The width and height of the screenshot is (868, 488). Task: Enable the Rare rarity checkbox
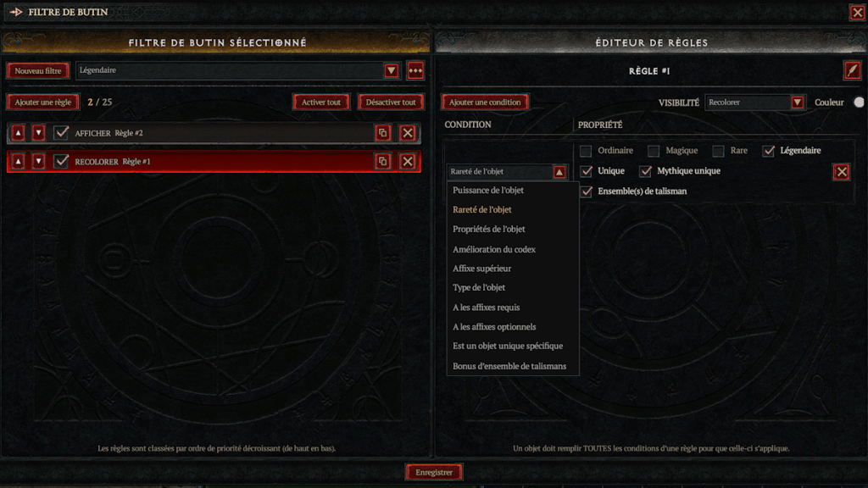tap(719, 151)
